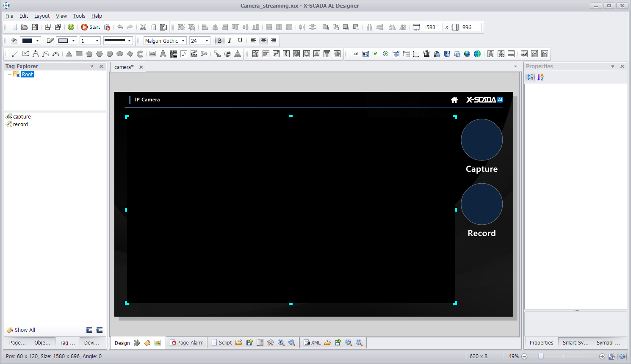The width and height of the screenshot is (631, 364).
Task: Open the Layout menu
Action: click(42, 16)
